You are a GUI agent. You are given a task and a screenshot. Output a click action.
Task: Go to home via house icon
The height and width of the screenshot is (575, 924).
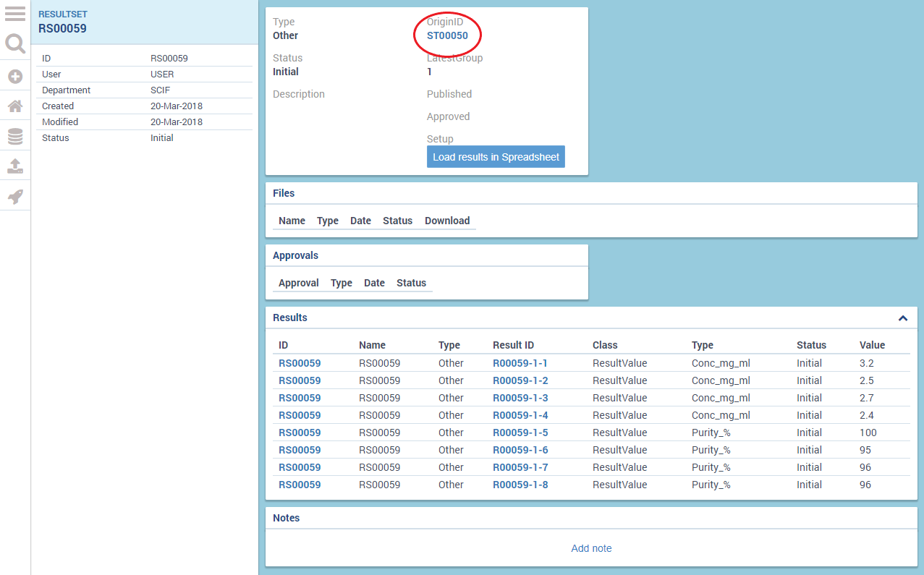[x=15, y=106]
